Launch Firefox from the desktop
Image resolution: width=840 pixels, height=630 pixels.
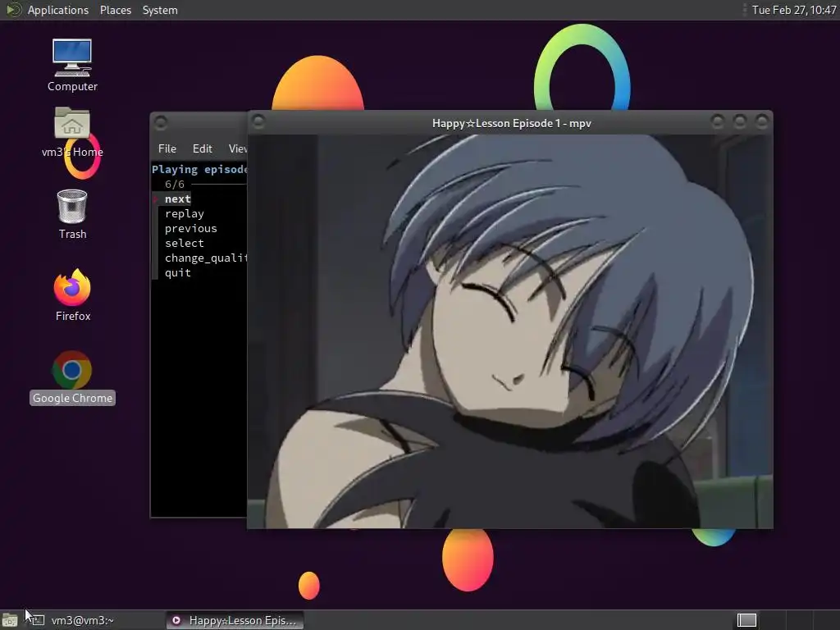click(72, 294)
